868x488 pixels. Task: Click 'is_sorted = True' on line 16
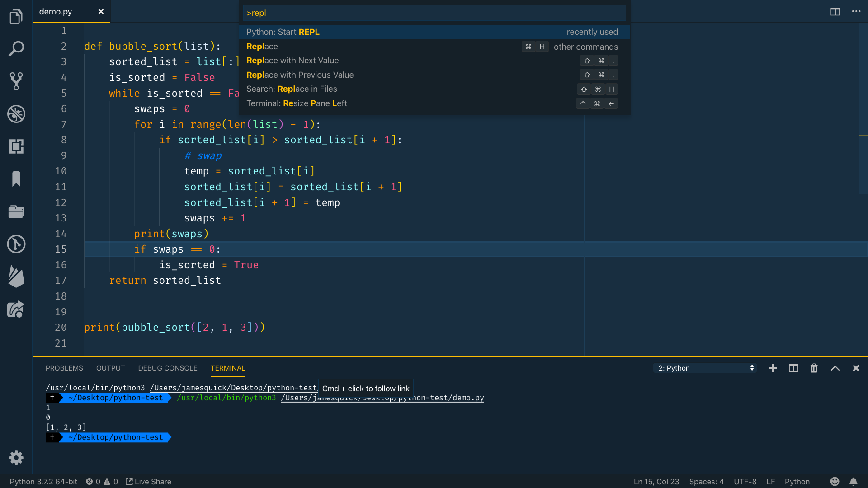point(209,265)
